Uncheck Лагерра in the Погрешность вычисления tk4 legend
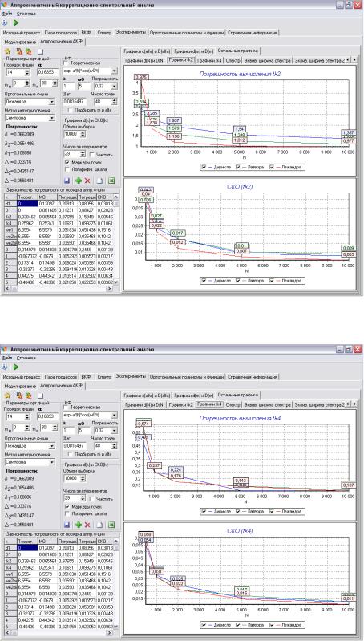The image size is (364, 641). (x=238, y=511)
